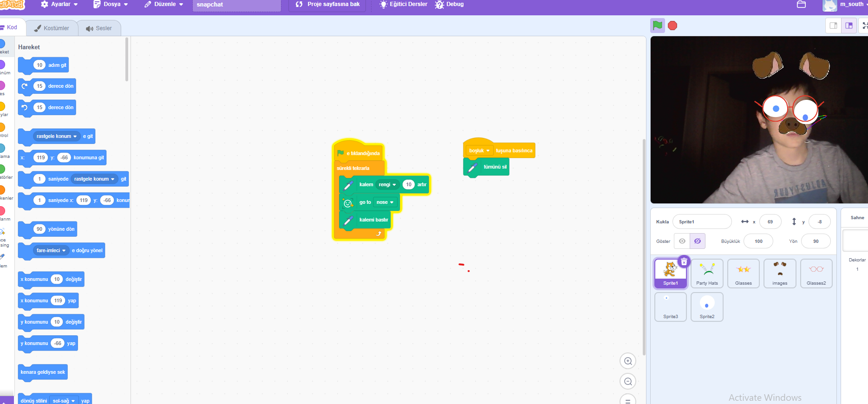Screen dimensions: 868x404
Task: Open the nose dropdown in the go to block
Action: [x=385, y=202]
